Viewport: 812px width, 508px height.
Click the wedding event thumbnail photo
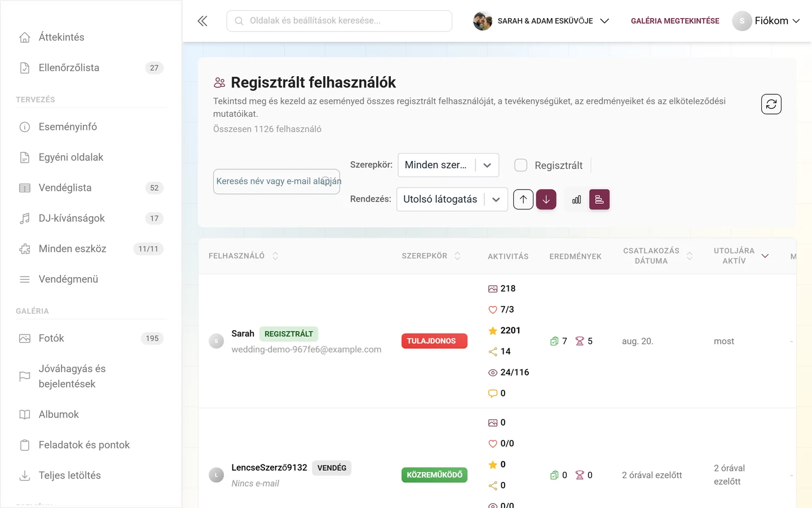pyautogui.click(x=483, y=21)
